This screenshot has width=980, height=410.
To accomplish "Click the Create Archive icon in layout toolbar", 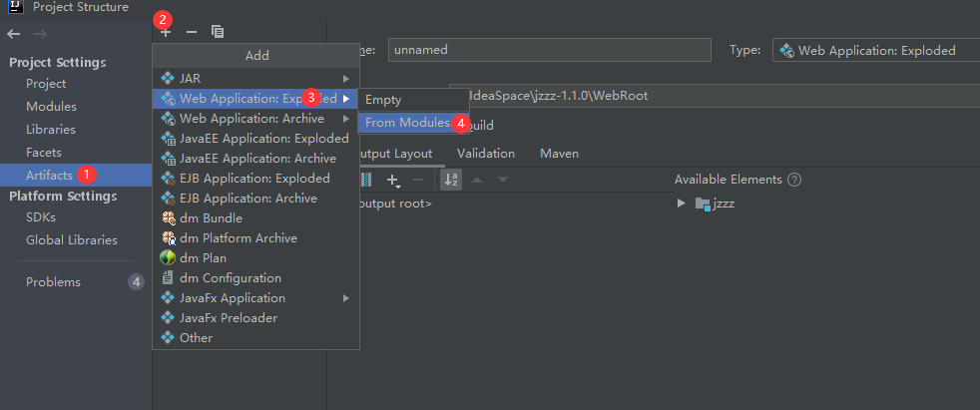I will click(x=366, y=180).
